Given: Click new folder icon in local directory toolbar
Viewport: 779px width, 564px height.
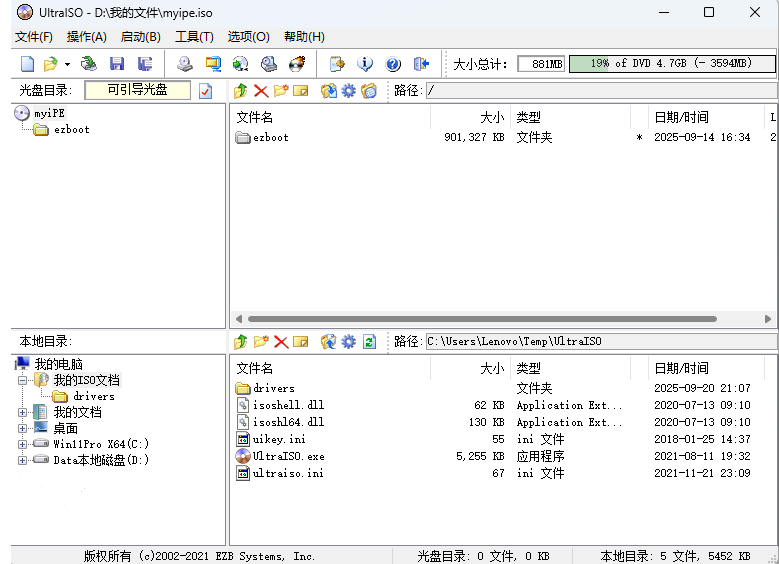Looking at the screenshot, I should pos(261,341).
